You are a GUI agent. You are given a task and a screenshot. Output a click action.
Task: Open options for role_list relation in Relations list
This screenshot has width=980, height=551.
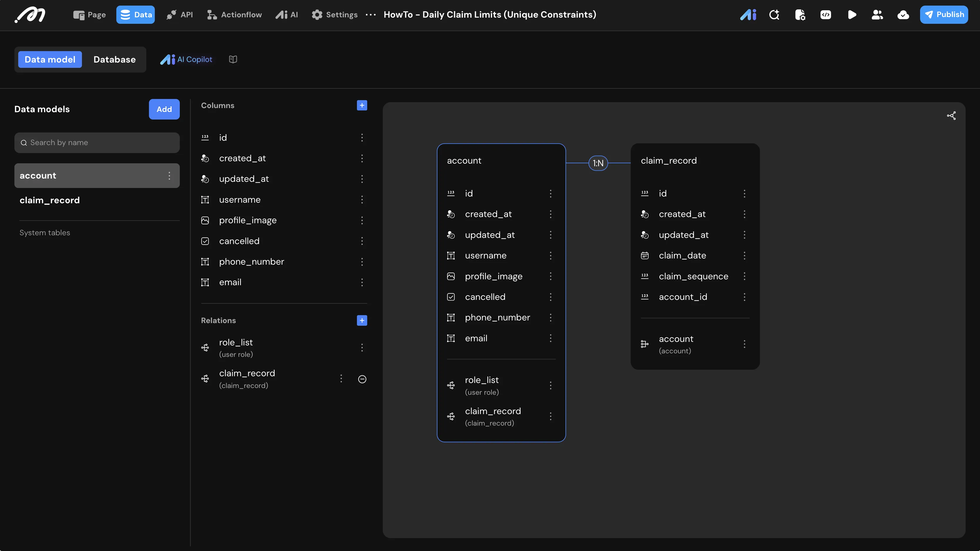pyautogui.click(x=362, y=347)
